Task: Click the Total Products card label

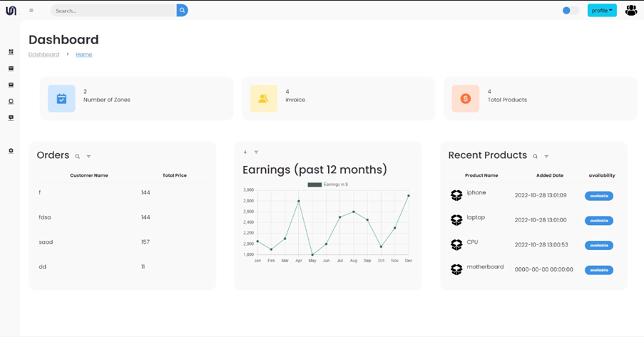Action: [x=507, y=100]
